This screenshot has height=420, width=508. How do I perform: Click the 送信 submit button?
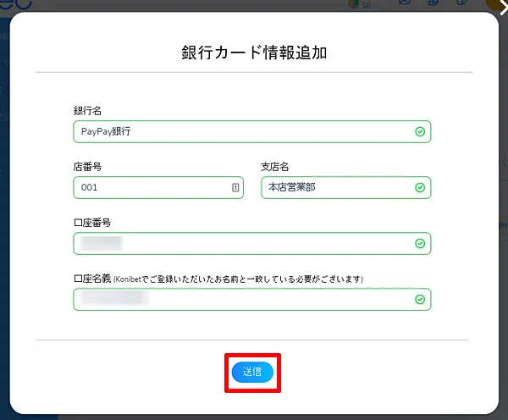[252, 372]
